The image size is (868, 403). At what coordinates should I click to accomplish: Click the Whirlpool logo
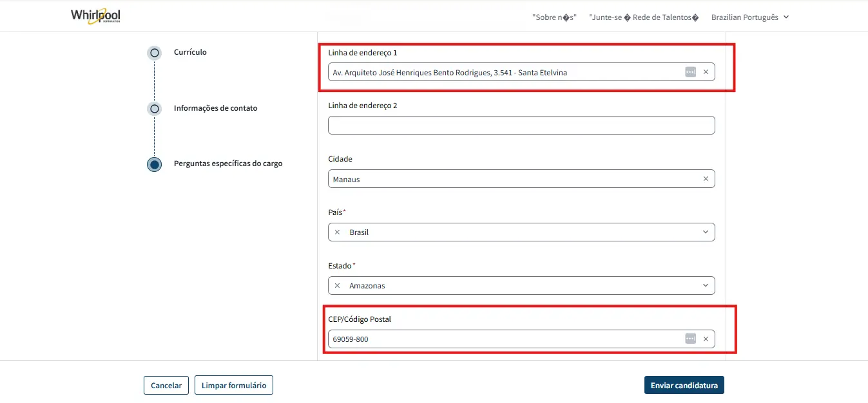[95, 17]
